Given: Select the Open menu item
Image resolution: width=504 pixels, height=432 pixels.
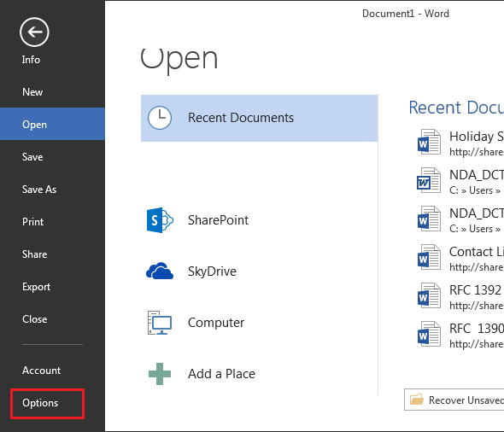Looking at the screenshot, I should click(52, 124).
